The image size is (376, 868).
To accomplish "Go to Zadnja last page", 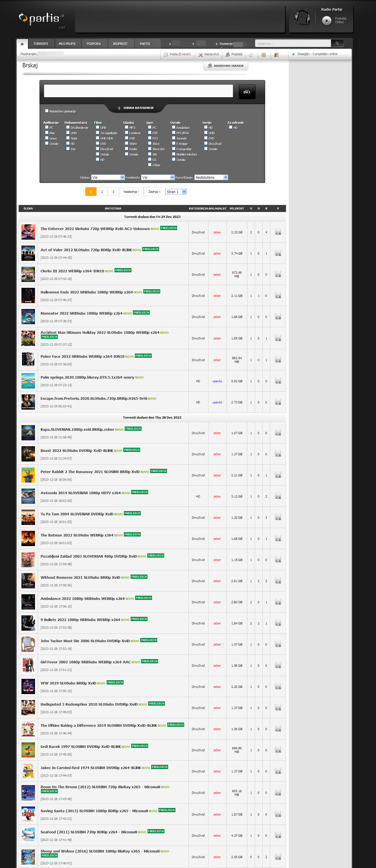I will coord(155,192).
